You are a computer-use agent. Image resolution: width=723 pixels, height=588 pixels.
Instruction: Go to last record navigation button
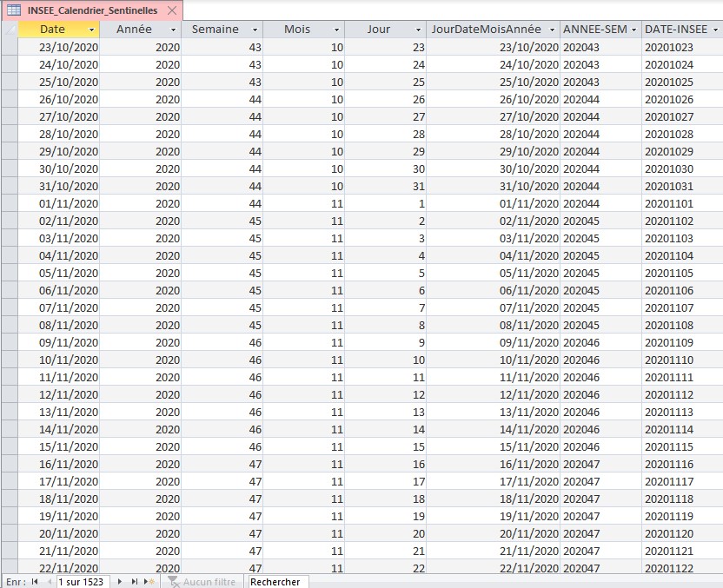click(135, 582)
